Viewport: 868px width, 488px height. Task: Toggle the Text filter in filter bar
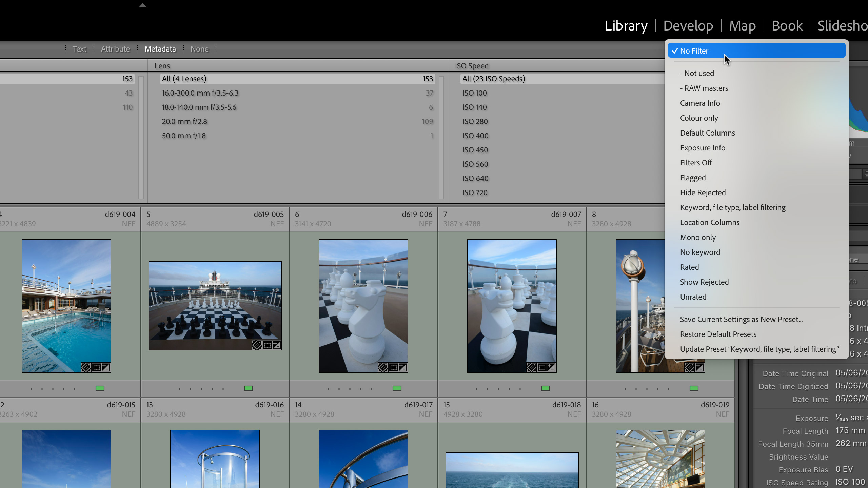coord(79,49)
